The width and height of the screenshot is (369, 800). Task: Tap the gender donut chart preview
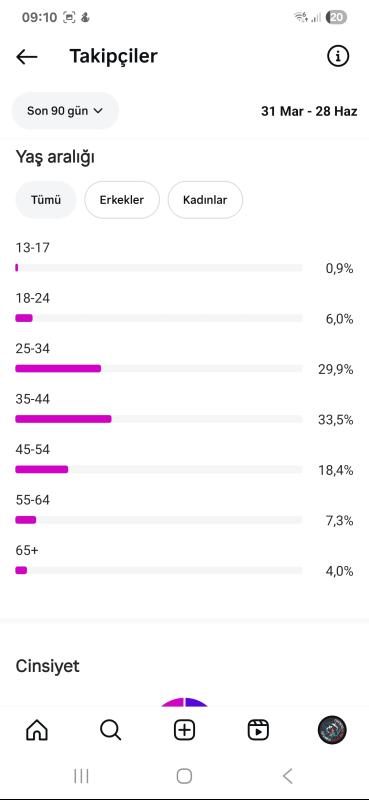pos(184,702)
